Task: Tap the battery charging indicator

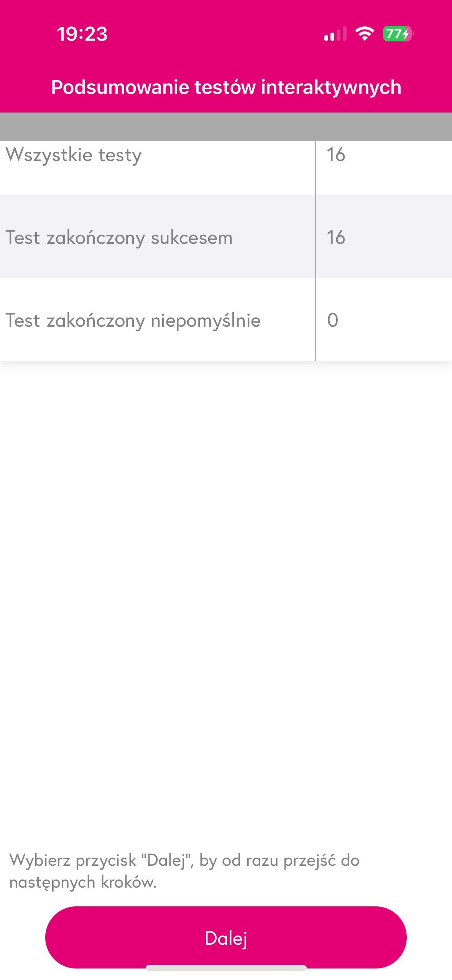Action: (398, 34)
